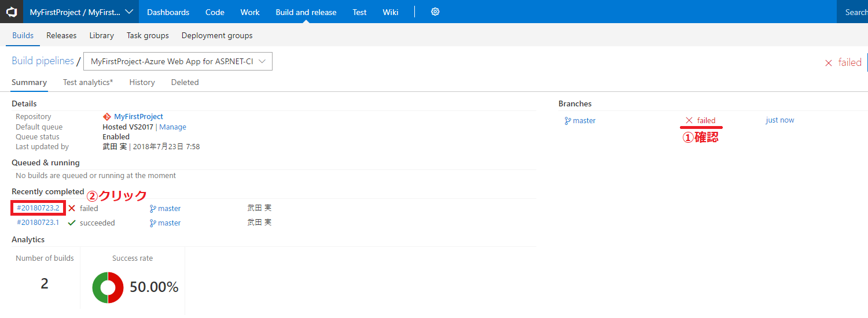
Task: Open the Deployment groups sub-tab
Action: (x=217, y=35)
